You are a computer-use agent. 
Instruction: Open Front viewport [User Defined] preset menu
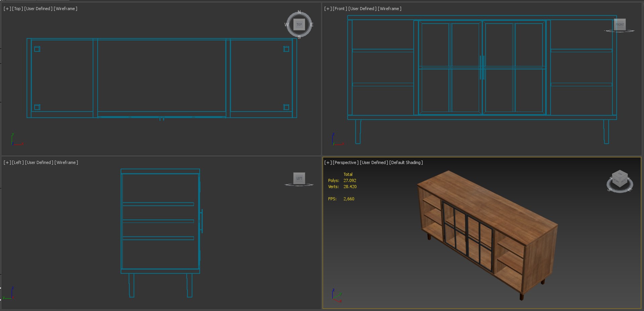pos(362,9)
